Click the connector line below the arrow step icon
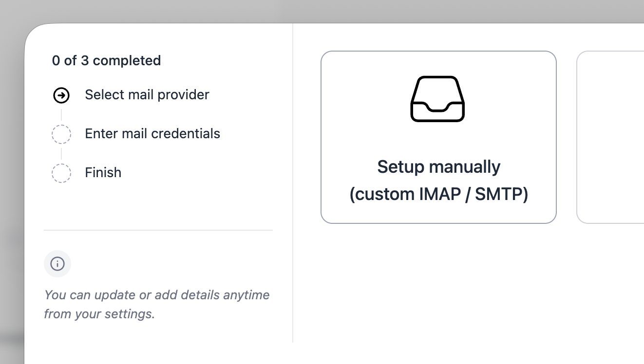 click(61, 114)
